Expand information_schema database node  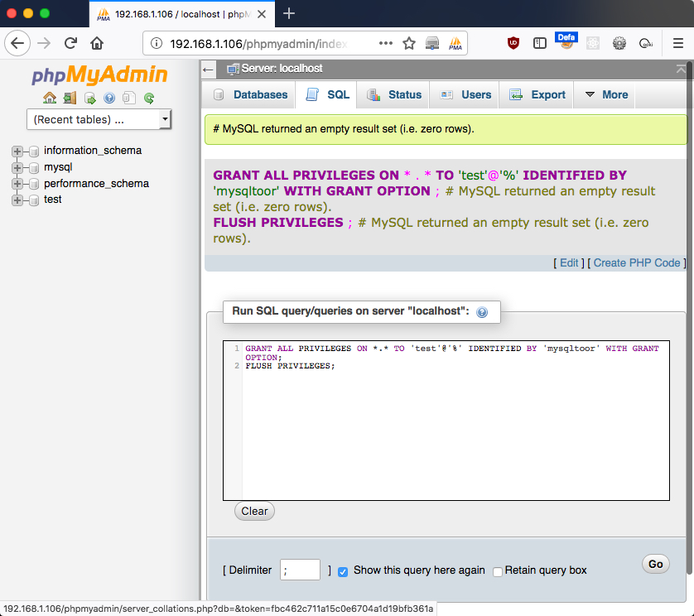17,152
